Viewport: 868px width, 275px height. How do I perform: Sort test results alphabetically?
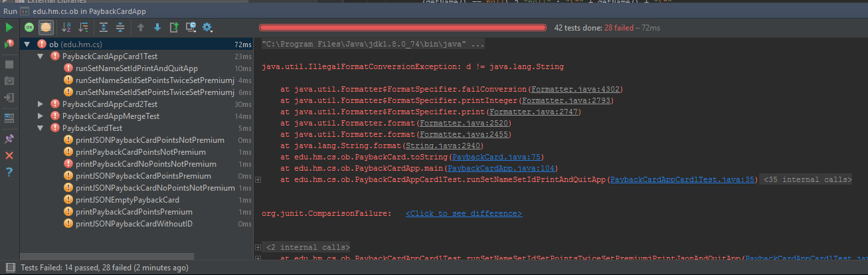[66, 27]
